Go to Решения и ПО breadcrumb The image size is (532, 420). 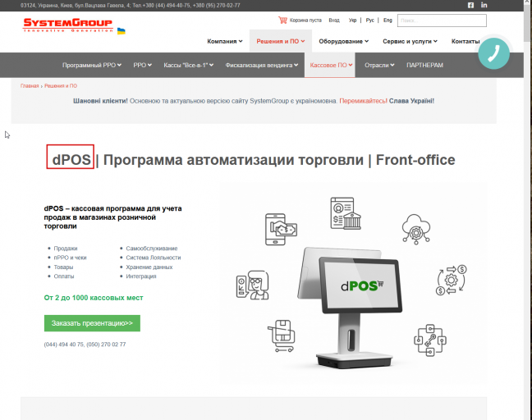[x=61, y=86]
